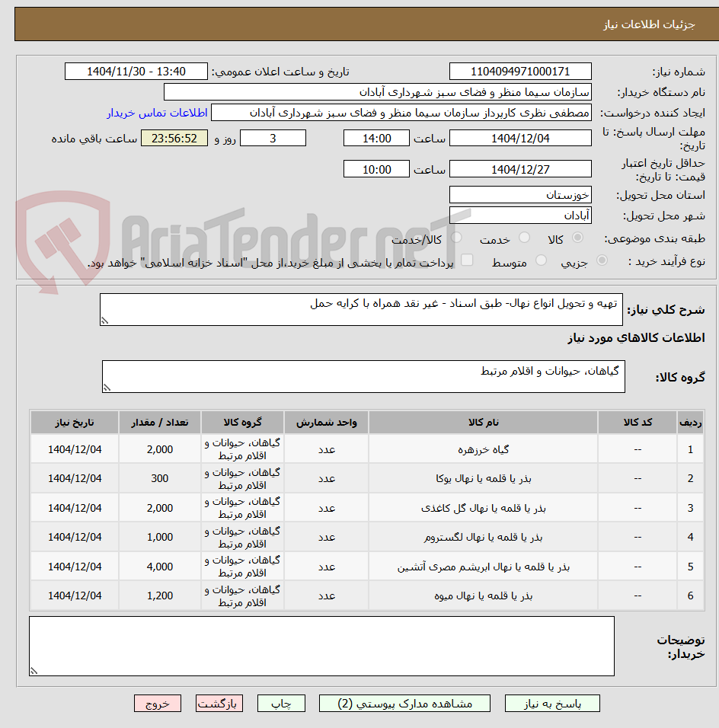This screenshot has width=719, height=728.
Task: Click the ایجاد کننده درخواست field
Action: [401, 113]
